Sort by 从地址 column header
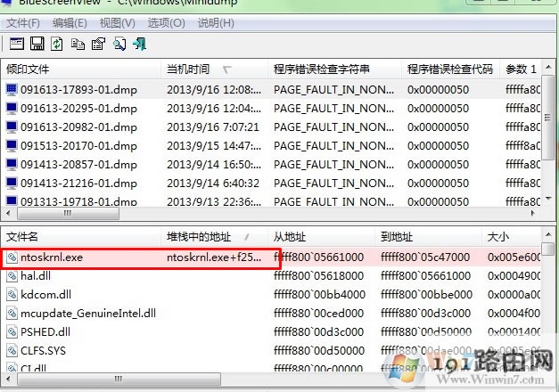 coord(321,237)
